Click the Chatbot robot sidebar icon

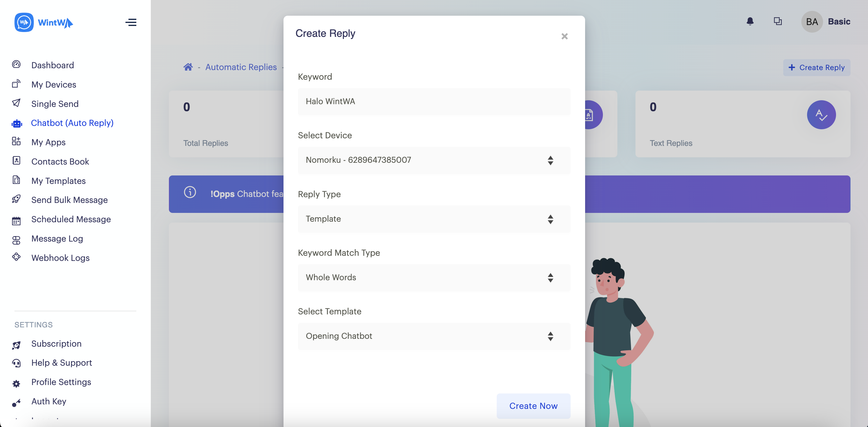17,124
